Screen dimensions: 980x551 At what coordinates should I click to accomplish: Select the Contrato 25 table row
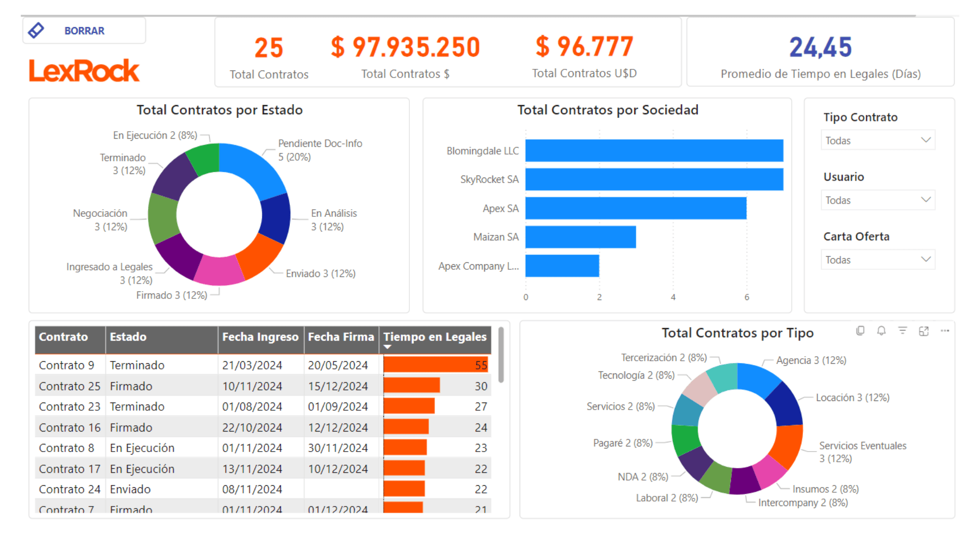click(69, 386)
